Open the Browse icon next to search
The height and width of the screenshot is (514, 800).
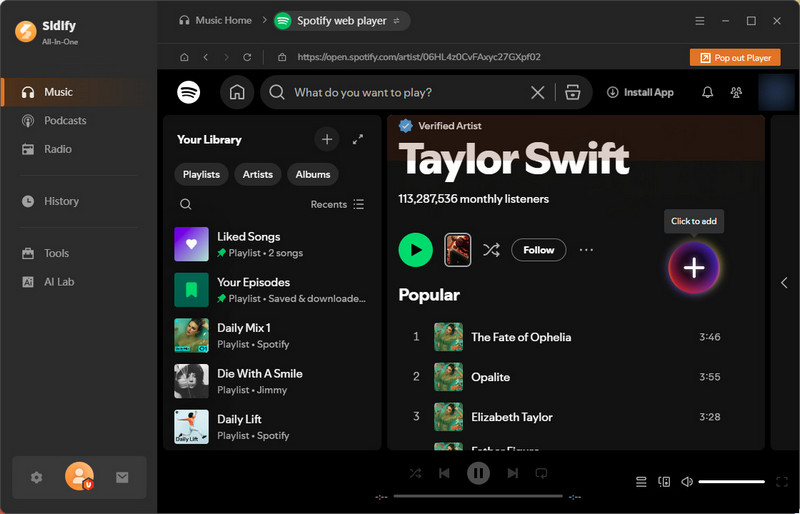click(x=573, y=93)
